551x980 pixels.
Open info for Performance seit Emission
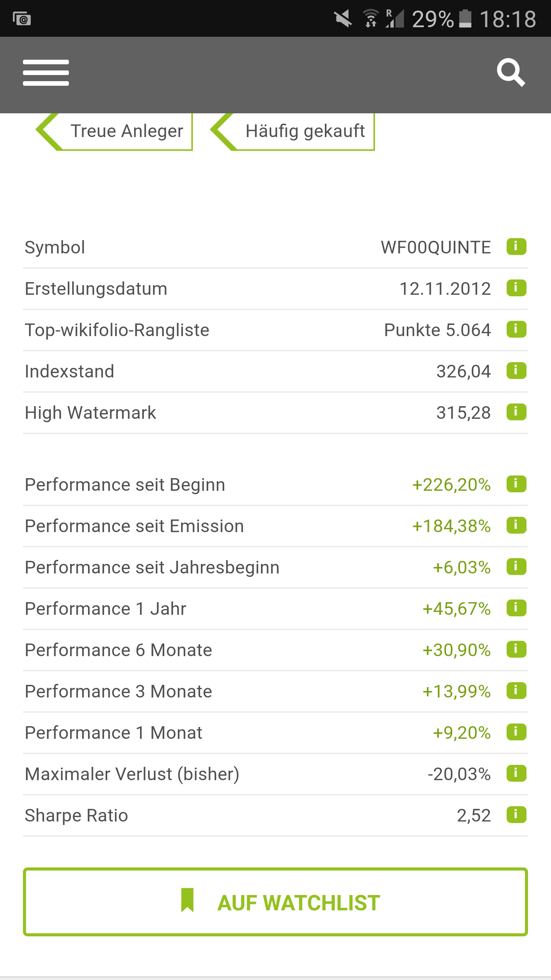click(x=516, y=525)
